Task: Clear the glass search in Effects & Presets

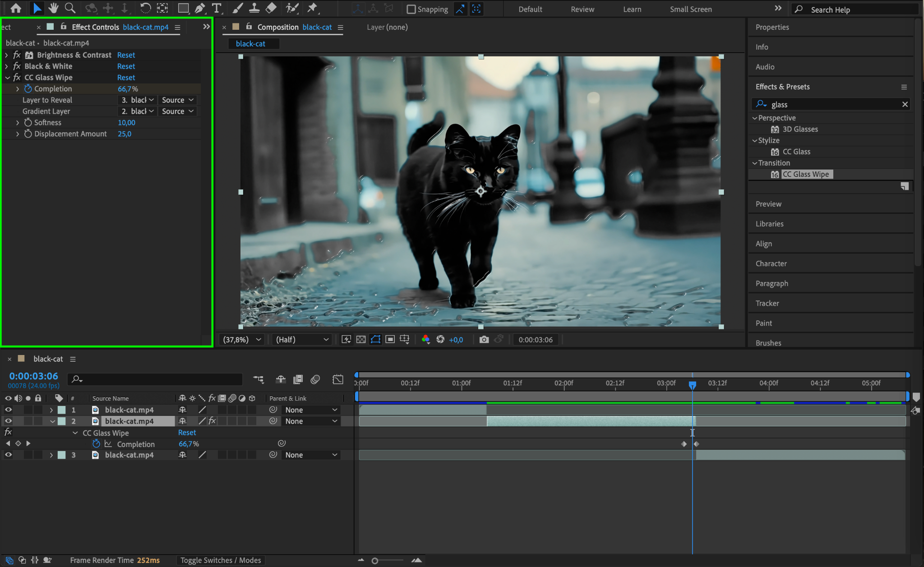Action: [905, 104]
